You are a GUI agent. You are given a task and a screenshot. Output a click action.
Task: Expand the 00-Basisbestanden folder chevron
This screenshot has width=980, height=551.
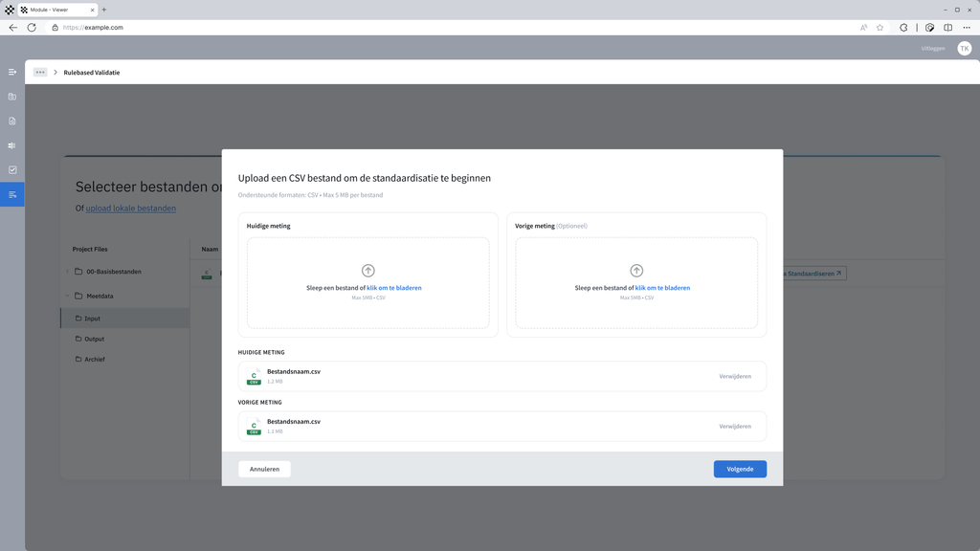point(68,271)
